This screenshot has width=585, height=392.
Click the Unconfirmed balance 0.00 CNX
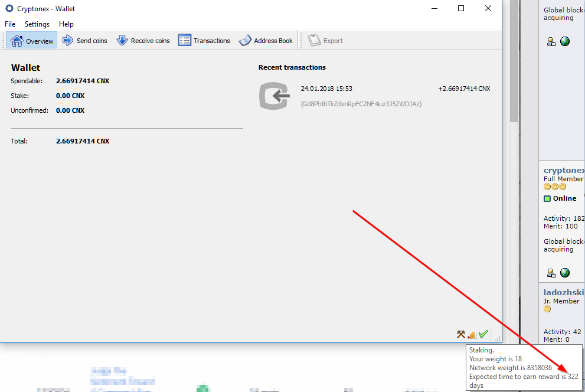tap(70, 110)
